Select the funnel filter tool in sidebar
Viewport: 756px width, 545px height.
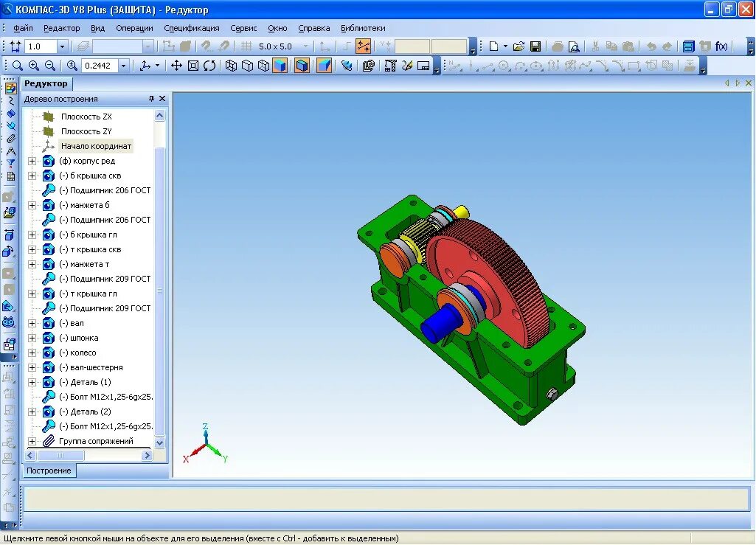tap(10, 164)
